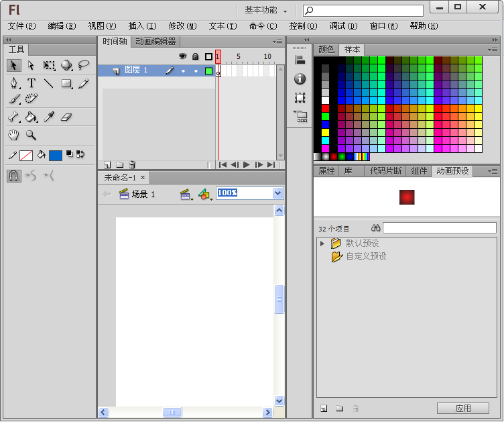Image resolution: width=504 pixels, height=422 pixels.
Task: Open the stage zoom 100% dropdown
Action: coord(278,193)
